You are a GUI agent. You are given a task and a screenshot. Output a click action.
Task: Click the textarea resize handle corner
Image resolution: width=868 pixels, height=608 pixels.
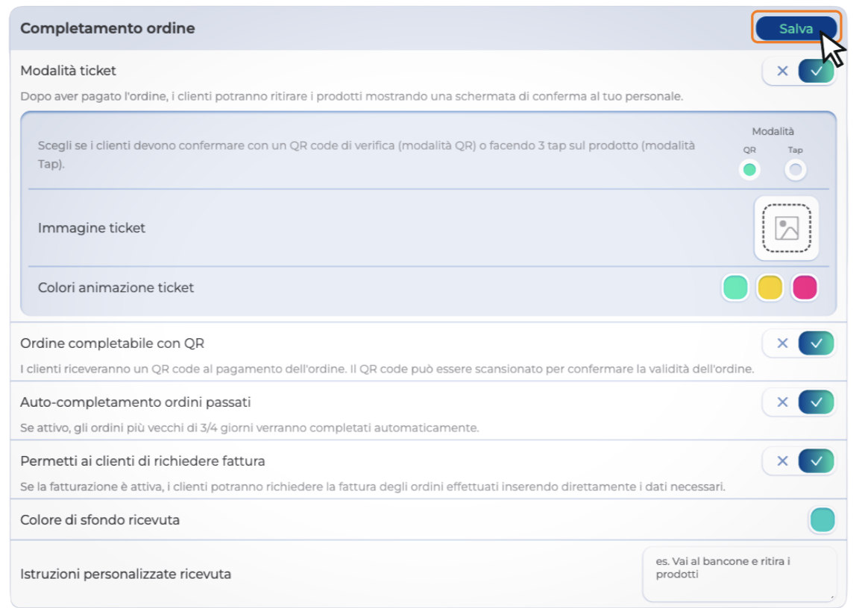click(x=833, y=597)
